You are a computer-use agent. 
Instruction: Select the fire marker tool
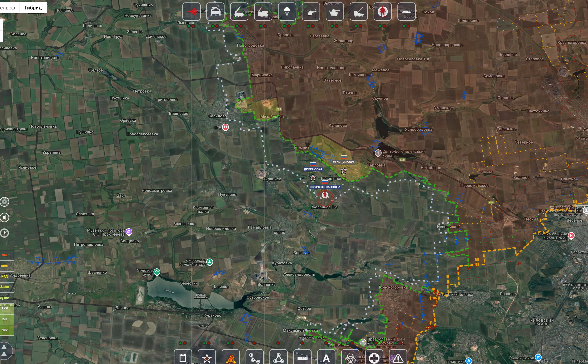(x=231, y=358)
